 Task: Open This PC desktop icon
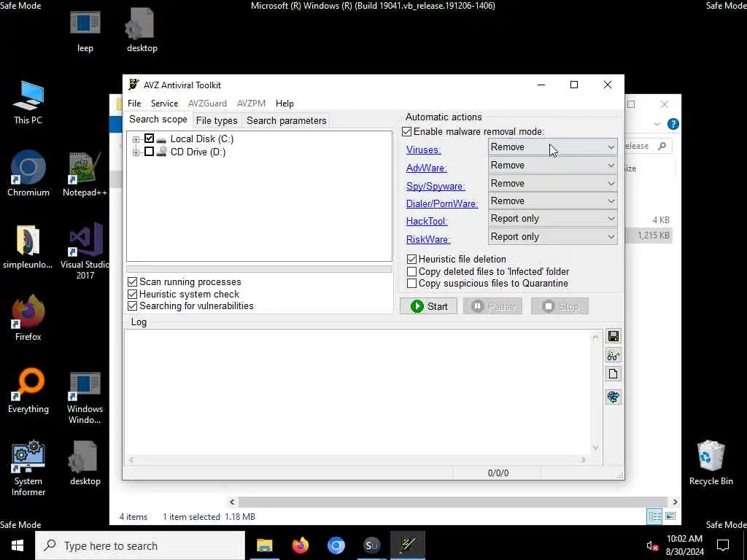coord(28,103)
